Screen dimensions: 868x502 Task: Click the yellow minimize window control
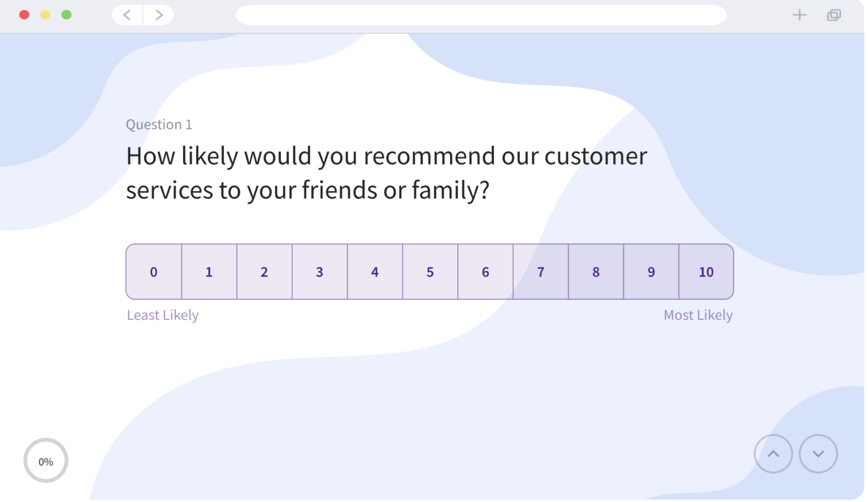(45, 15)
